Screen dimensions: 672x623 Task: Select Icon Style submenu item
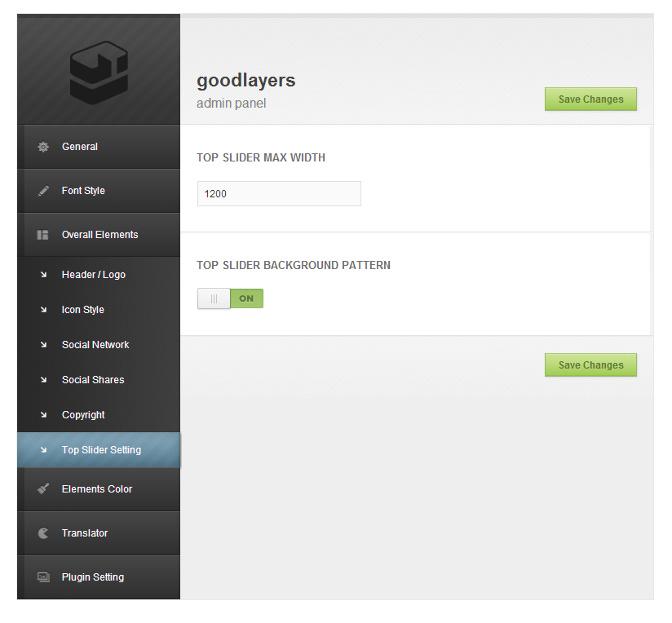point(99,310)
